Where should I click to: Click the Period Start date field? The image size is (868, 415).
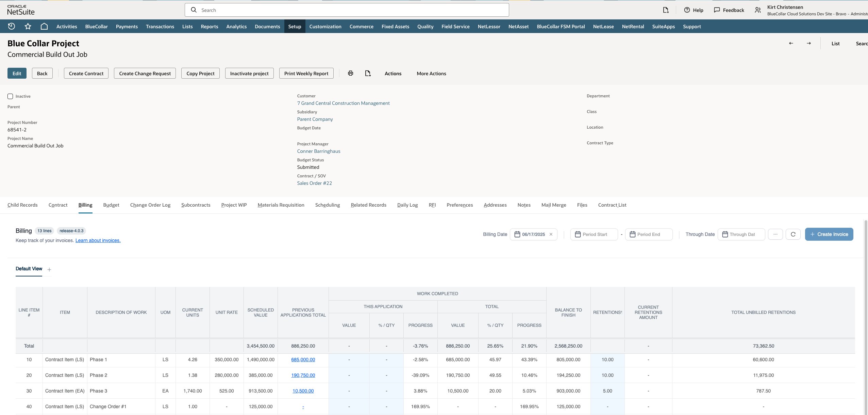pos(594,234)
